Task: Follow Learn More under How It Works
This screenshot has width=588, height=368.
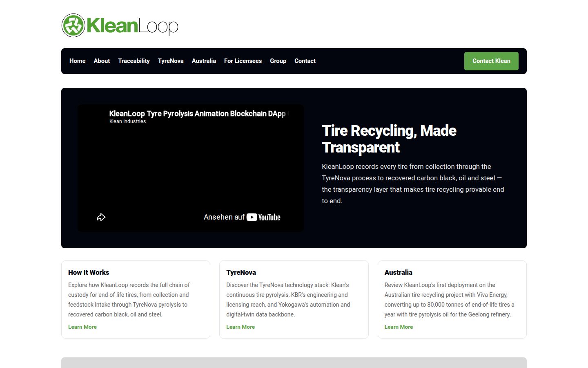Action: click(x=82, y=327)
